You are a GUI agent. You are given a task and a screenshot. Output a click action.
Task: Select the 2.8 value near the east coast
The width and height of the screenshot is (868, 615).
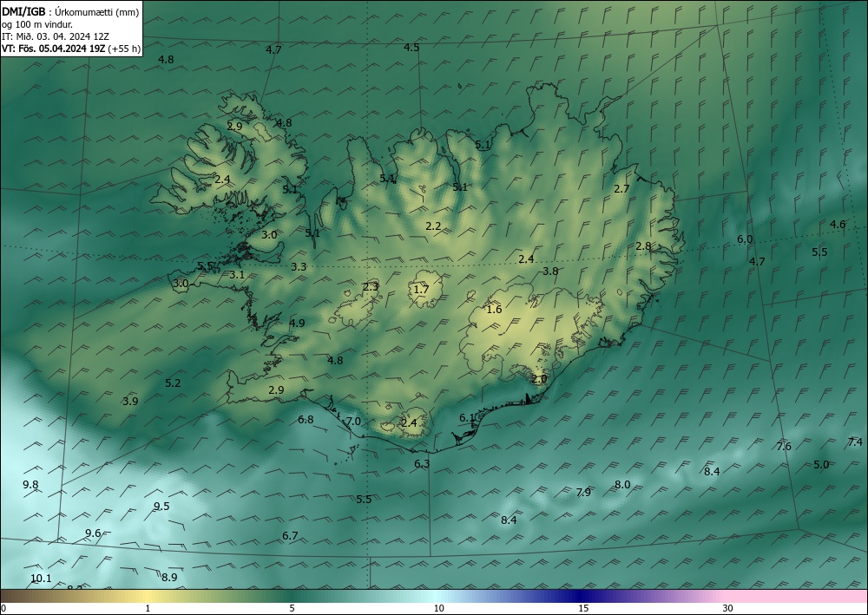[643, 246]
